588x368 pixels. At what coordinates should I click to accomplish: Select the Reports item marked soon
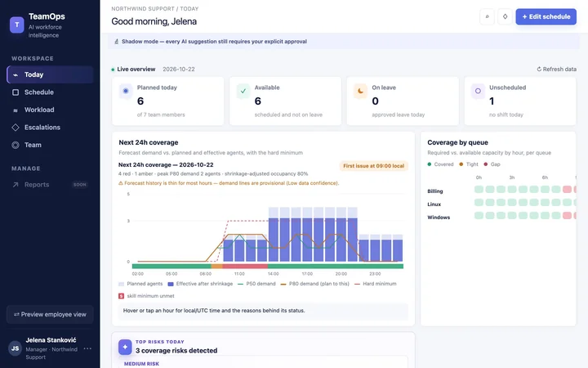point(50,184)
